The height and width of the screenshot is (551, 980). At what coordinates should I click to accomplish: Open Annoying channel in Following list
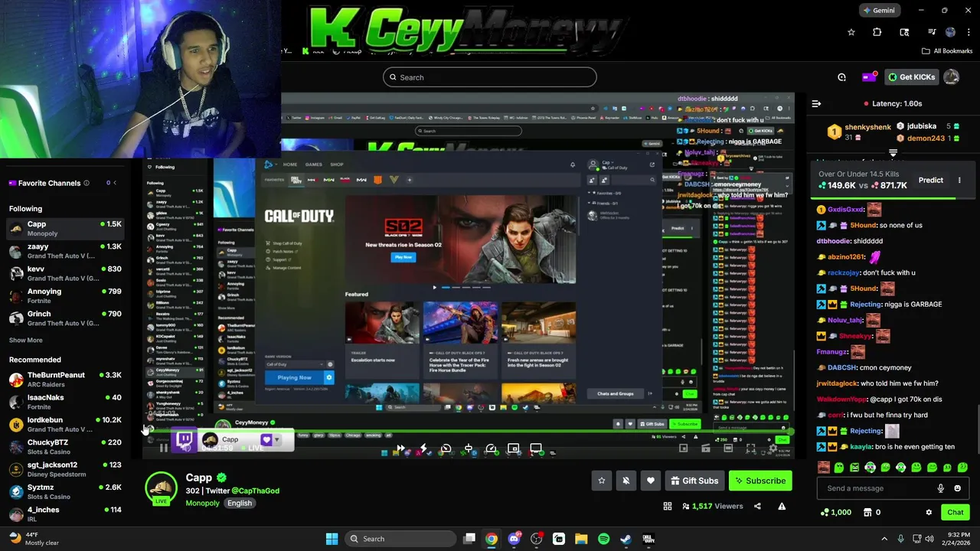pyautogui.click(x=65, y=295)
